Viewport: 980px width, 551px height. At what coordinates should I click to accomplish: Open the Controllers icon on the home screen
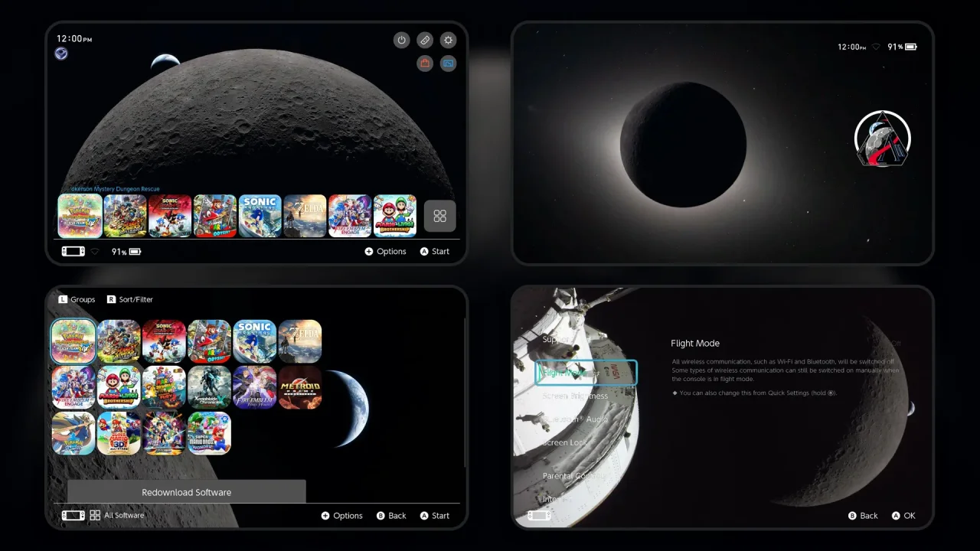tap(425, 40)
